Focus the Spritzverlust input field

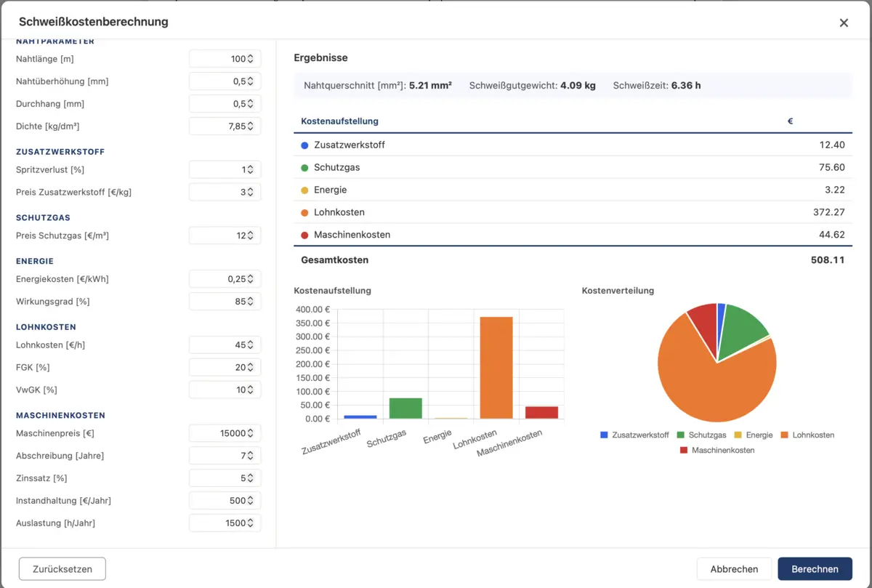pos(225,169)
